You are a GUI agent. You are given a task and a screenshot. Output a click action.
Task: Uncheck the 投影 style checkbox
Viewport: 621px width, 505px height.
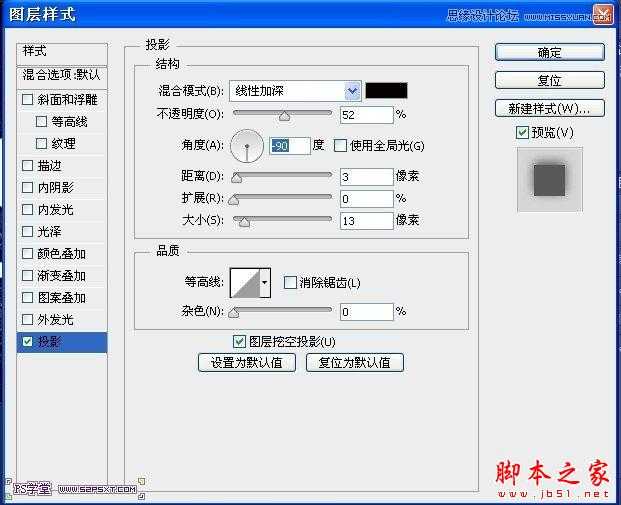tap(27, 341)
